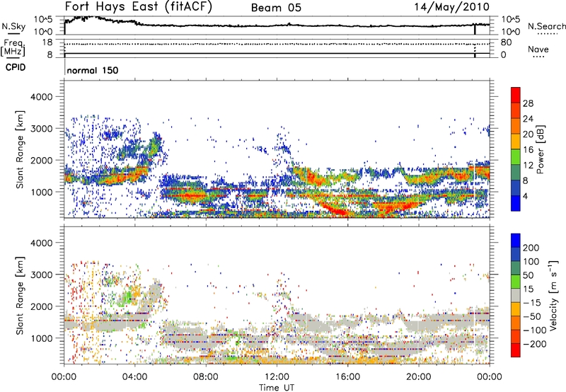This screenshot has width=566, height=392.
Task: Click the dotted line sample under Nave
Action: (x=539, y=57)
